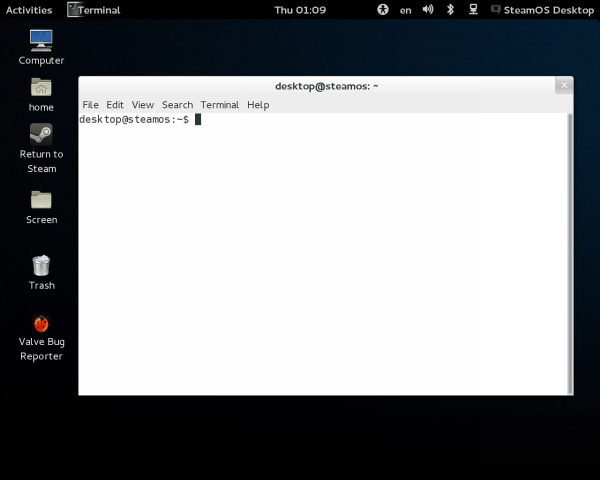Open the volume speaker icon
600x480 pixels.
[428, 10]
